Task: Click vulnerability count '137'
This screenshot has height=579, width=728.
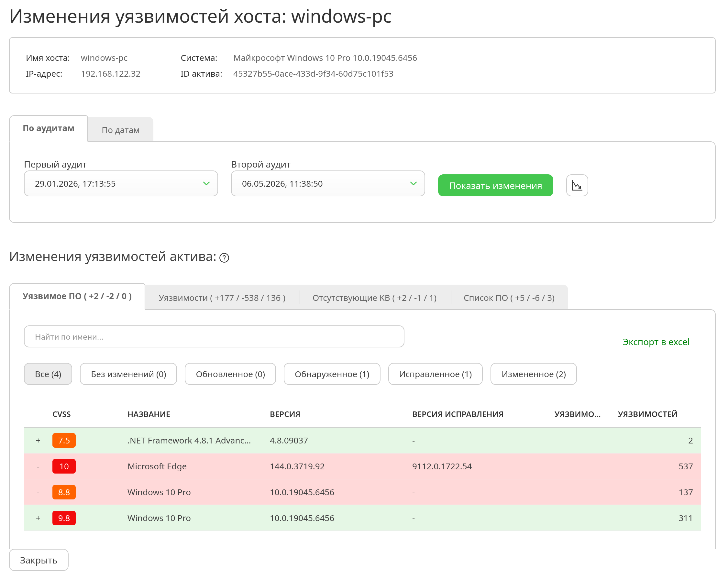Action: pos(686,492)
